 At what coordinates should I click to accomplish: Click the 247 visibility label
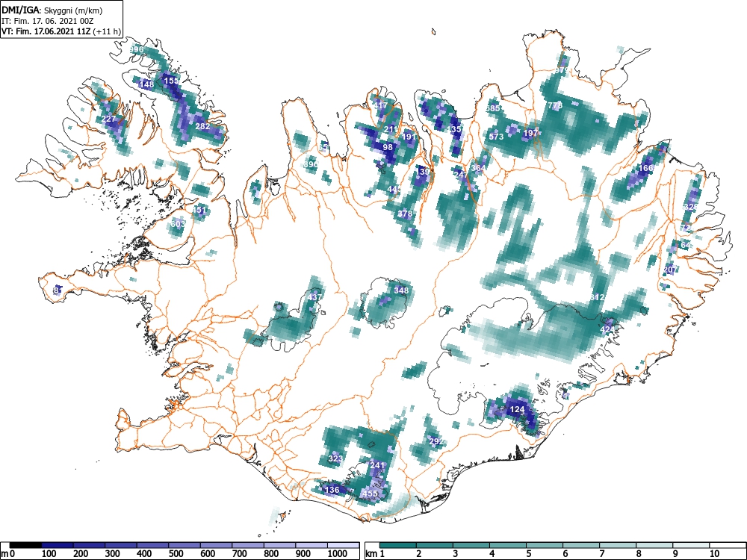(x=461, y=175)
